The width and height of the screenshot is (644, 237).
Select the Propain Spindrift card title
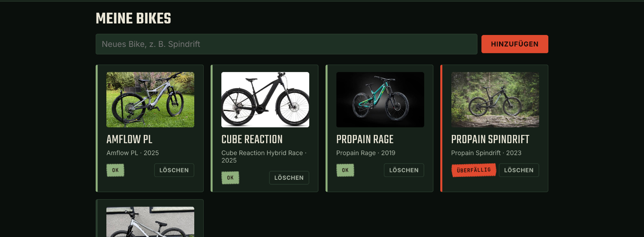pyautogui.click(x=490, y=139)
